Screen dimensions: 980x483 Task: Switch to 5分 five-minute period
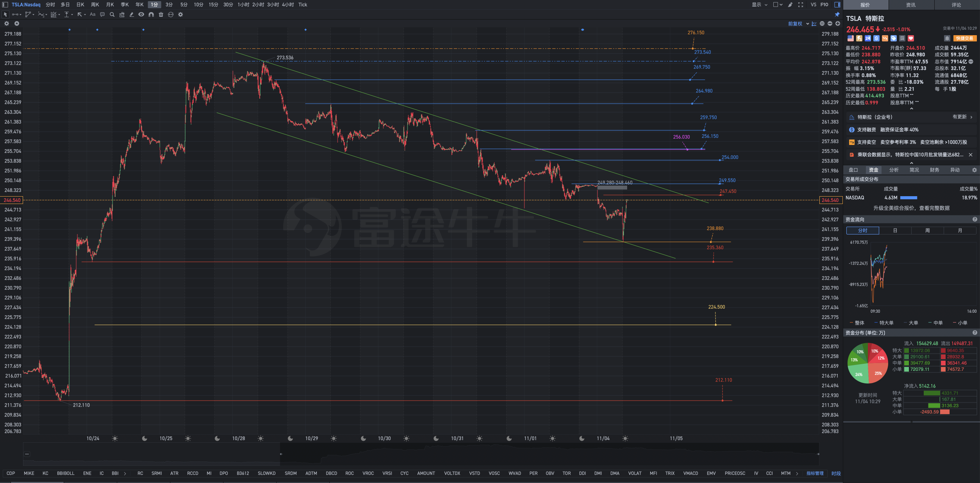184,5
